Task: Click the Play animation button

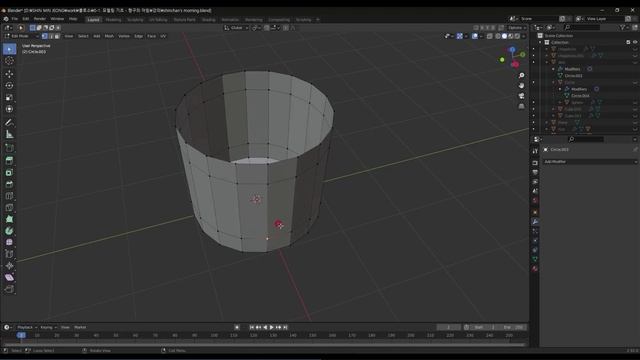Action: click(272, 327)
